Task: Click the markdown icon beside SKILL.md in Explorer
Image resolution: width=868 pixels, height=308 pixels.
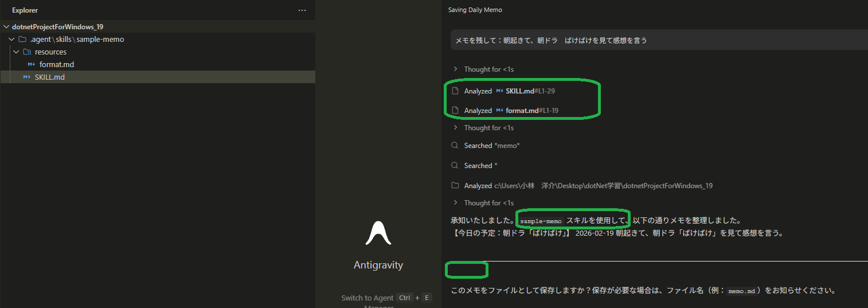Action: 27,77
